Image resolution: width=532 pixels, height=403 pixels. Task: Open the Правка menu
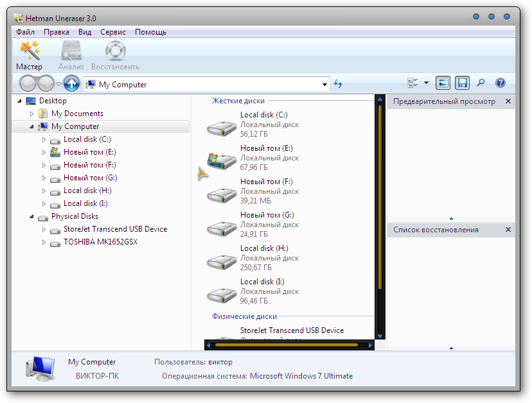pyautogui.click(x=57, y=32)
